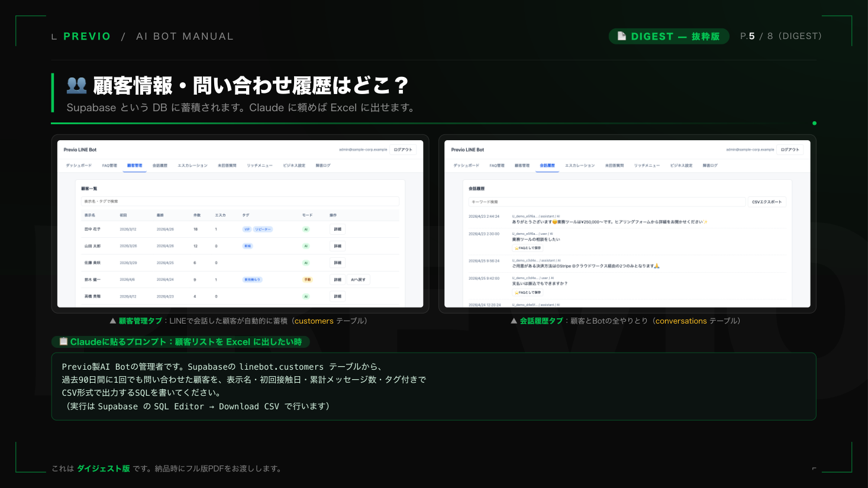
Task: Click FAQとして保存 under 業務ツールの相談をしたい
Action: (x=528, y=248)
